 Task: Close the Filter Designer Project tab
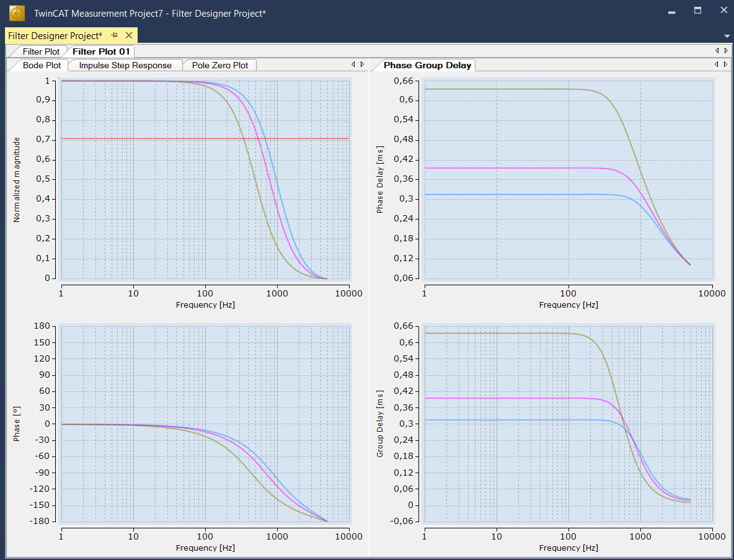tap(129, 35)
